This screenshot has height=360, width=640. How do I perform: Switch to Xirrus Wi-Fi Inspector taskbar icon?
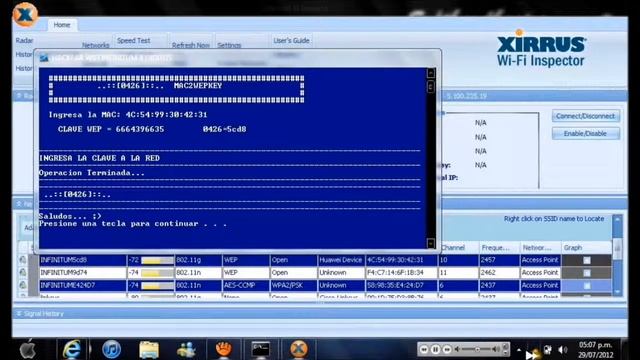298,349
